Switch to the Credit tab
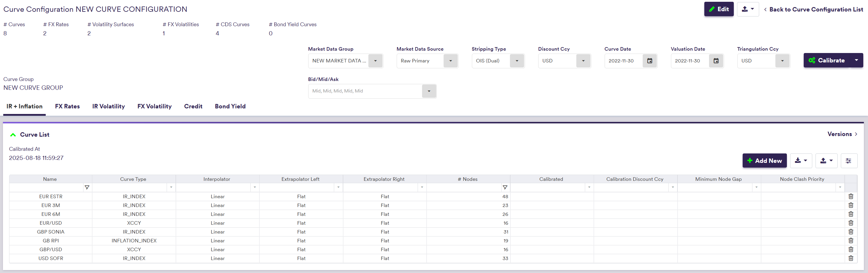The height and width of the screenshot is (273, 868). [x=193, y=106]
